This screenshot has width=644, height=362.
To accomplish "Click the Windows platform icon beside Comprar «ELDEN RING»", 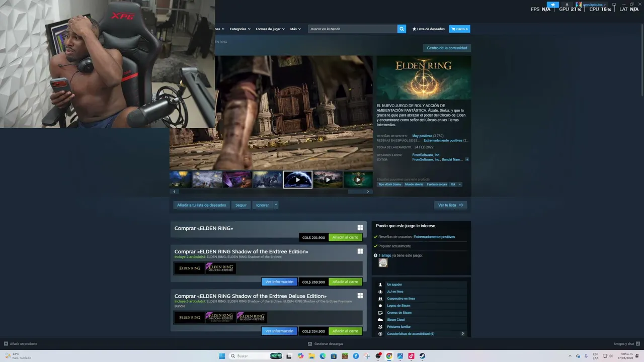I will click(360, 228).
